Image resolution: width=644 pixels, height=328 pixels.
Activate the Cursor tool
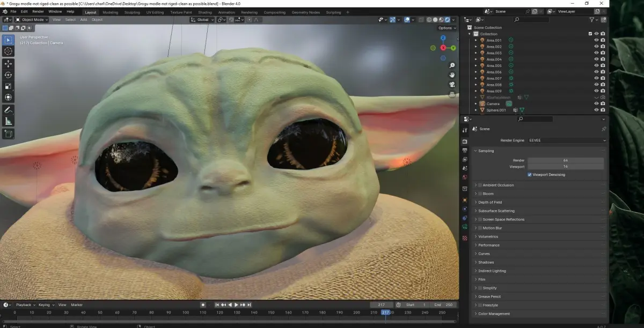pyautogui.click(x=8, y=51)
